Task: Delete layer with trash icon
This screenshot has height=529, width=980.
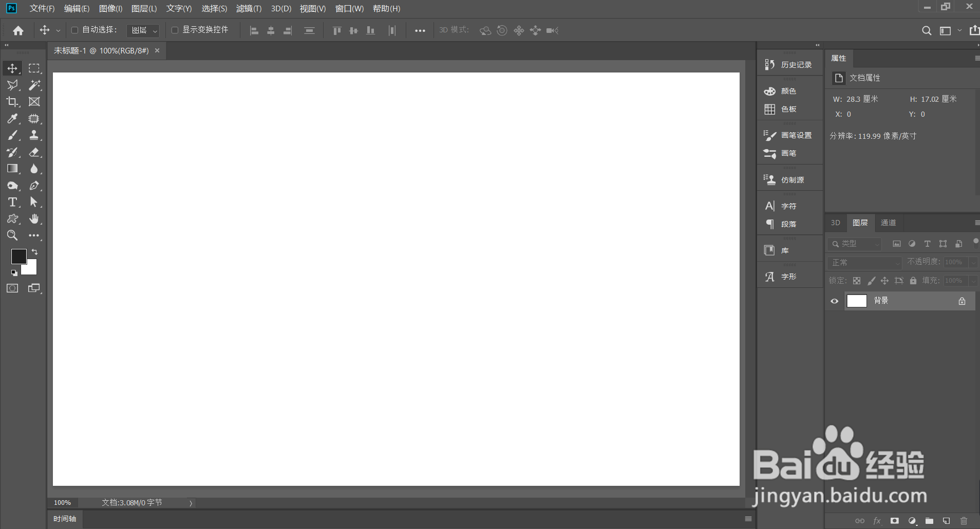Action: 964,521
